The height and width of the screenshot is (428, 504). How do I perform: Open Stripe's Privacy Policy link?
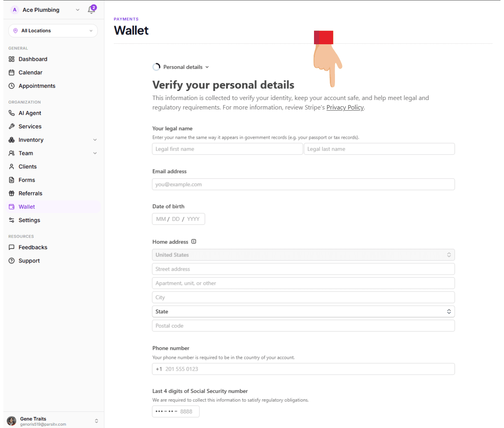pos(344,107)
